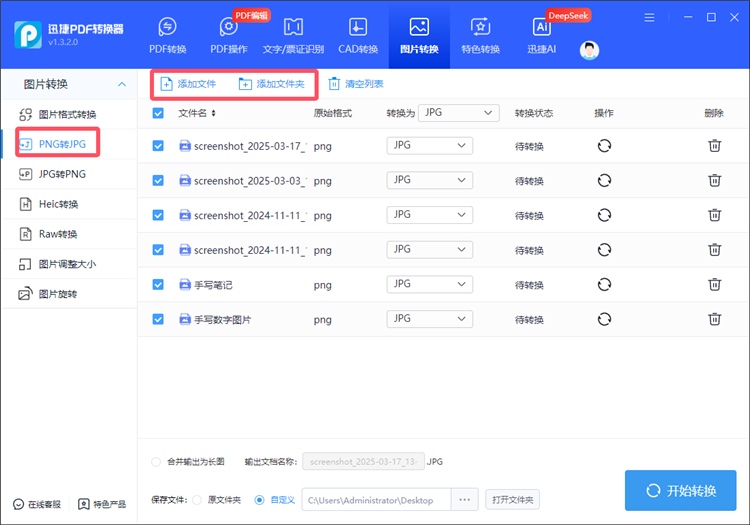
Task: Click the screenshot_2025-03-17 file name
Action: [x=250, y=146]
